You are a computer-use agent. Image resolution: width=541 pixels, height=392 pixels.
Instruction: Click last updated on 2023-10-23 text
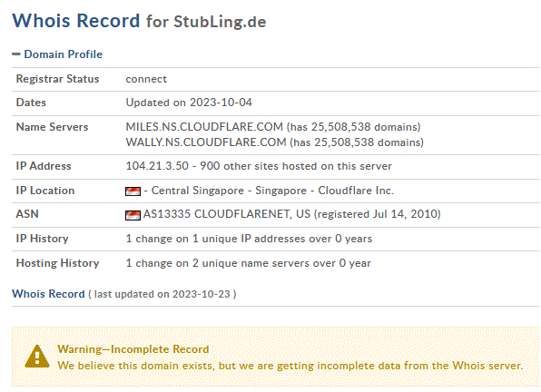pos(162,294)
